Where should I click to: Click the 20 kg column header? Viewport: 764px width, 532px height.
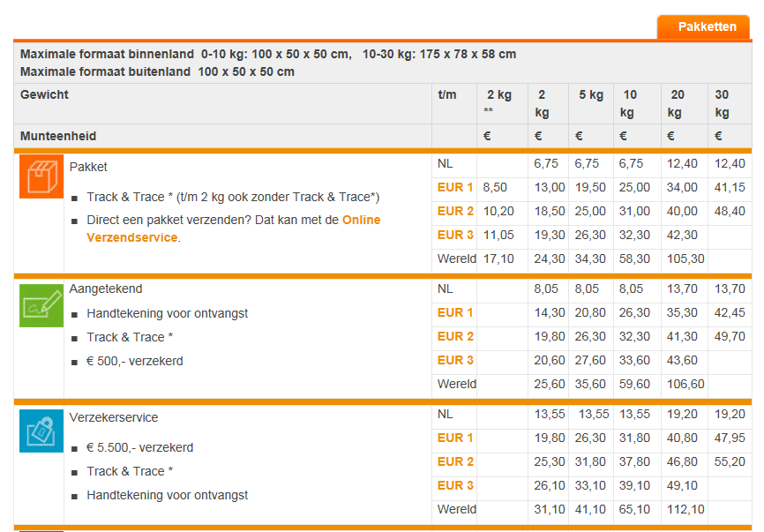click(x=684, y=103)
